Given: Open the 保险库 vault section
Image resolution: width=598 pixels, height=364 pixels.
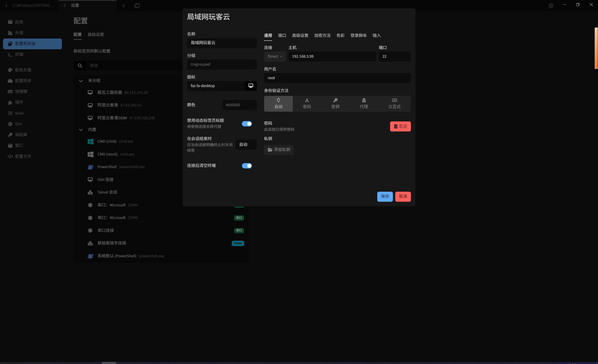Looking at the screenshot, I should tap(32, 134).
